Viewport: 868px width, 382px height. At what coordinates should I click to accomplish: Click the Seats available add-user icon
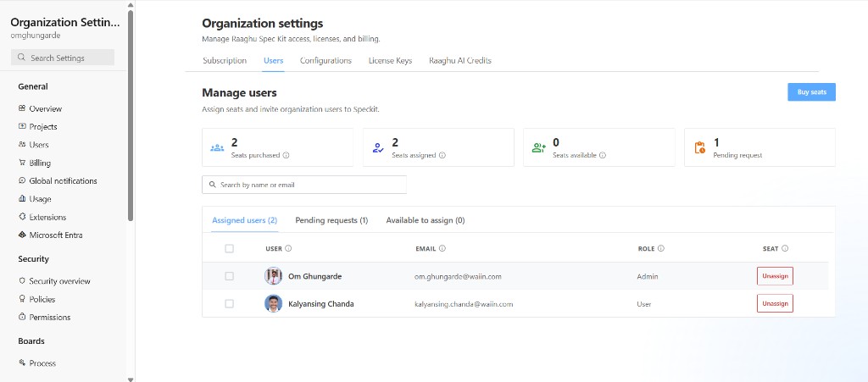(538, 147)
